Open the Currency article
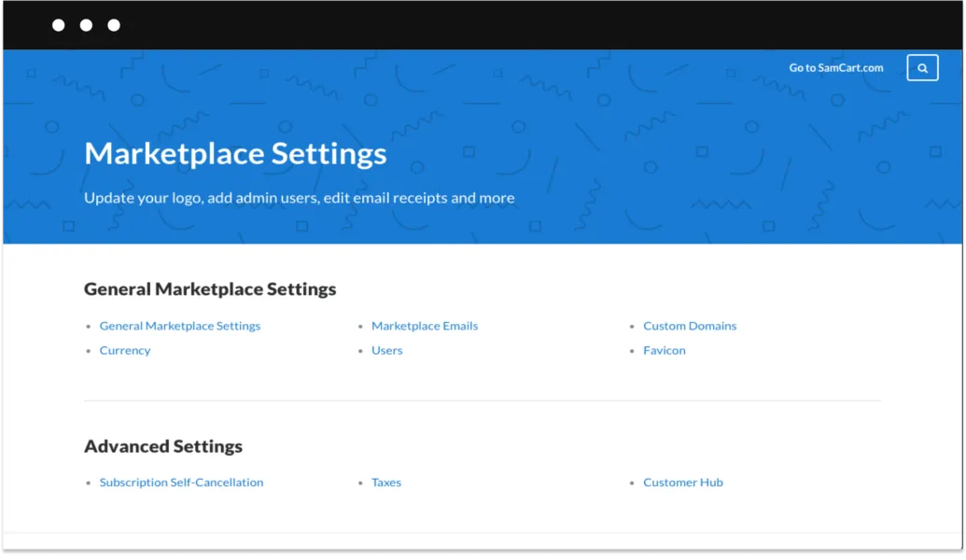Screen dimensions: 966x560 [x=125, y=350]
